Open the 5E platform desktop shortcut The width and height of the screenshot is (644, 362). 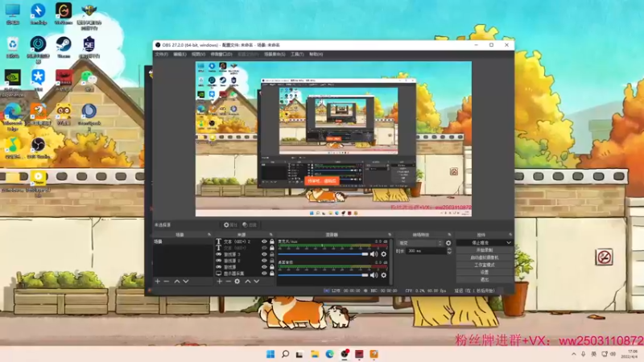(89, 47)
